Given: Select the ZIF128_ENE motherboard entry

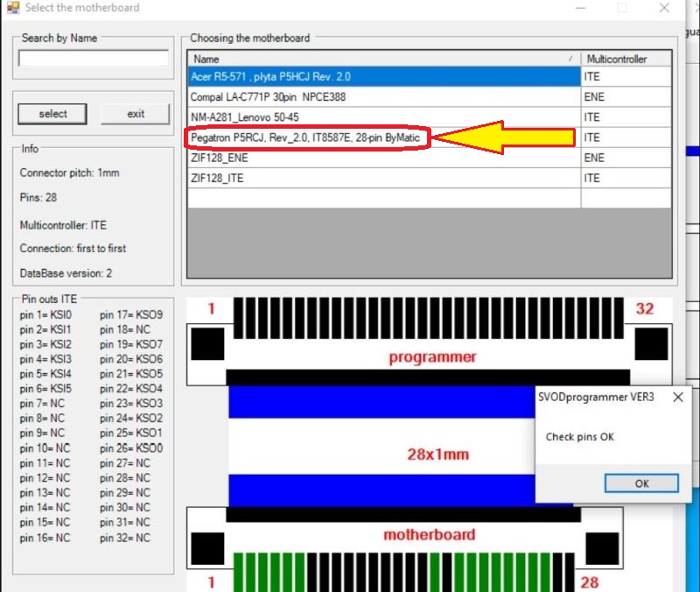Looking at the screenshot, I should (x=384, y=158).
